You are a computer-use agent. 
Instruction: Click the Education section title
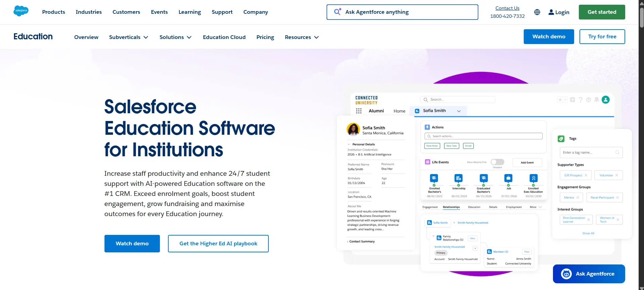tap(33, 37)
